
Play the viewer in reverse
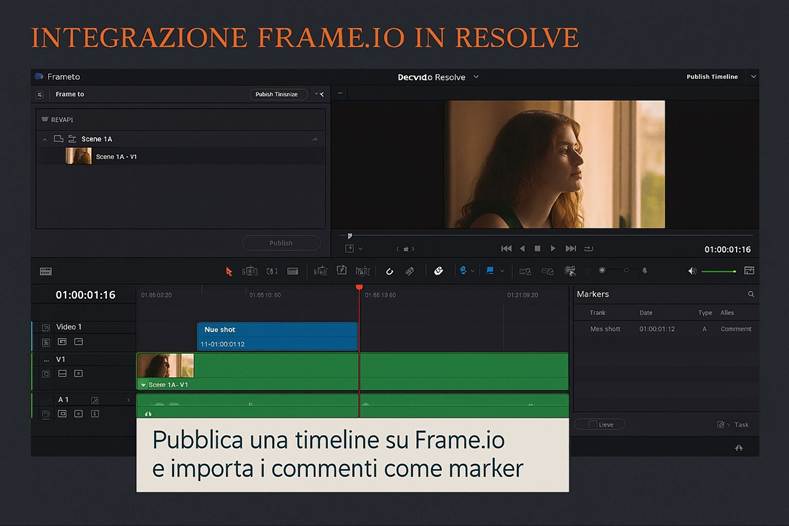pos(522,249)
